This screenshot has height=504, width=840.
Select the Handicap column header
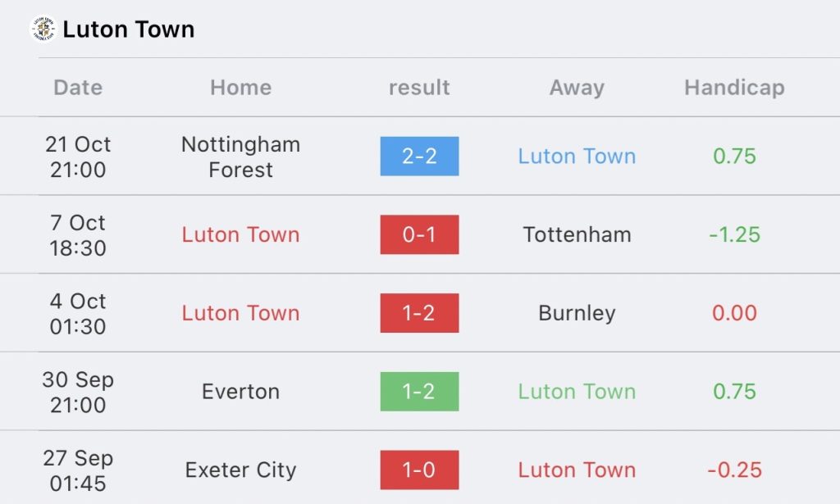pos(734,88)
